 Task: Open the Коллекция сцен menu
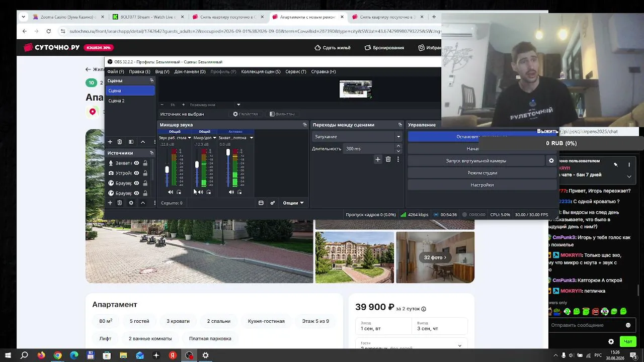click(x=261, y=71)
